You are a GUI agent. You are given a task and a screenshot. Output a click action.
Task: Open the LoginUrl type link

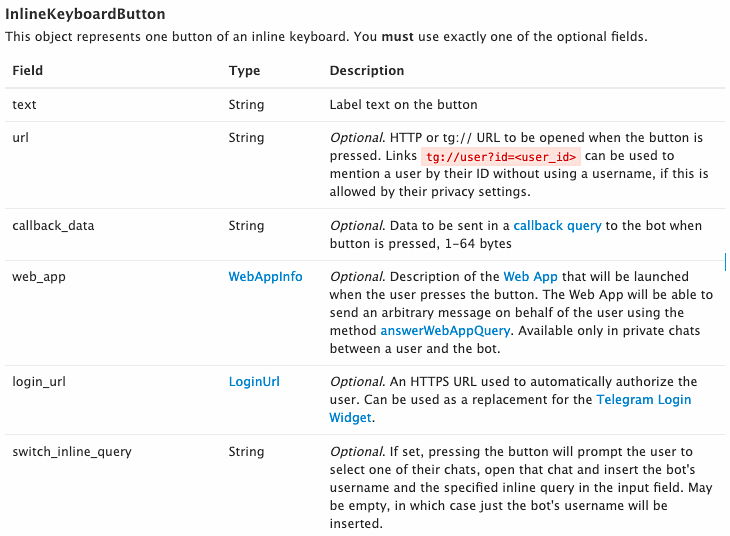click(254, 382)
